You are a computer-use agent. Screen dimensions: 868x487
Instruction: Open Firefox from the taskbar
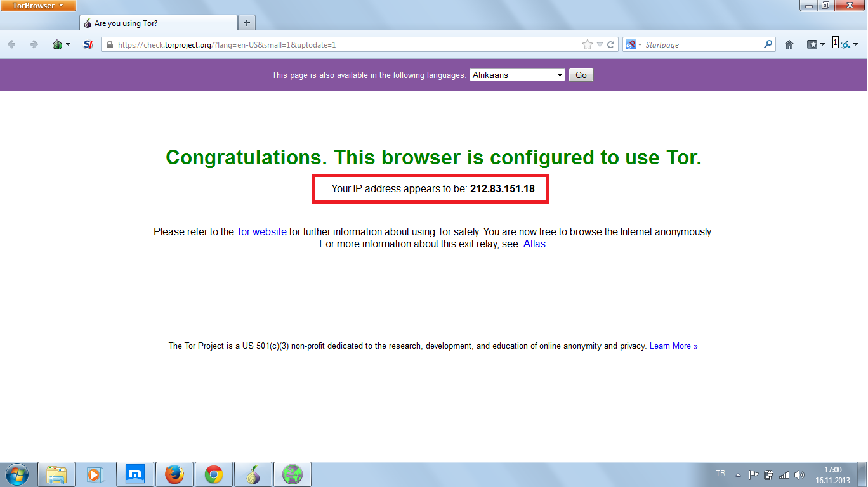(x=174, y=474)
